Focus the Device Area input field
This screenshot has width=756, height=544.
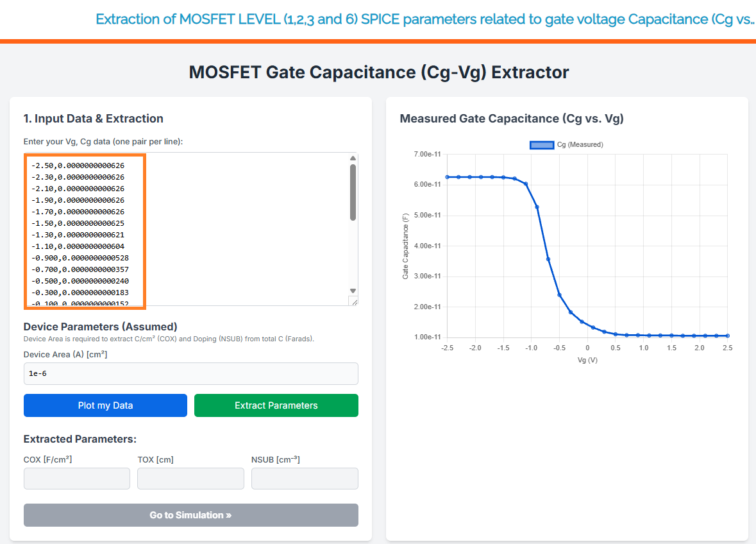(x=190, y=373)
